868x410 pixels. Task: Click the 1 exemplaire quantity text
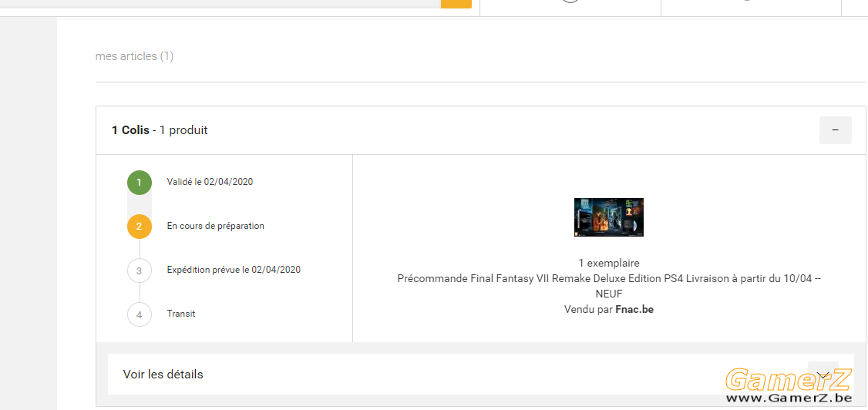pyautogui.click(x=609, y=264)
